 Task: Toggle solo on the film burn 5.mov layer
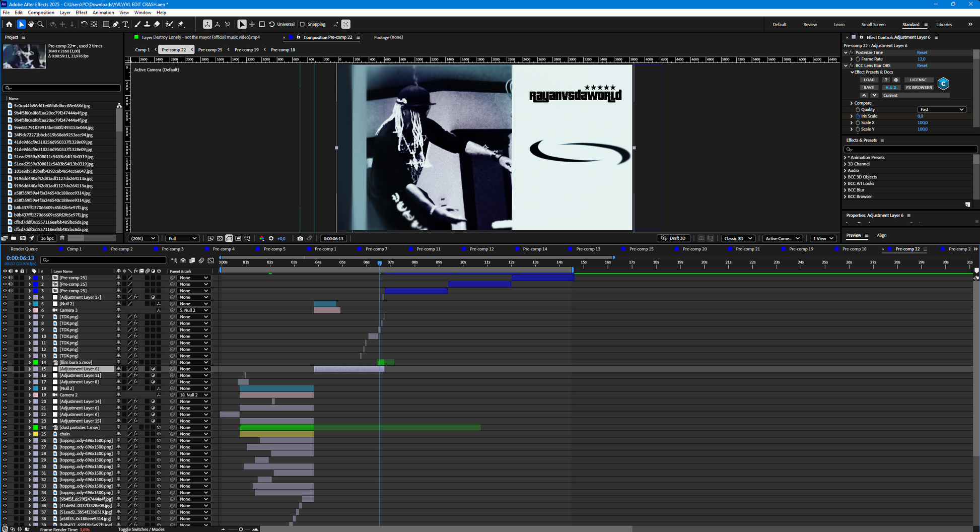point(17,362)
